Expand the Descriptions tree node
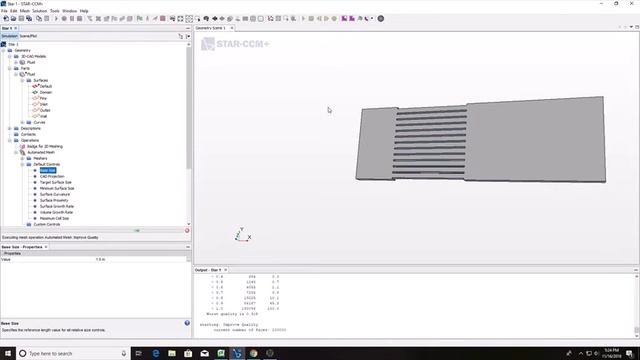 point(10,128)
